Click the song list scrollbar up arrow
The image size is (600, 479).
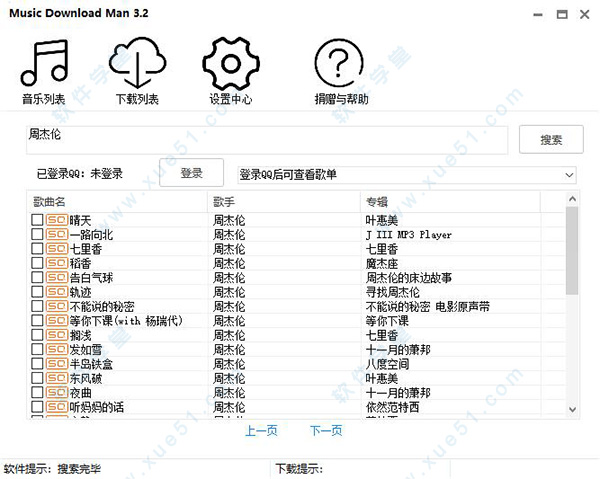572,199
